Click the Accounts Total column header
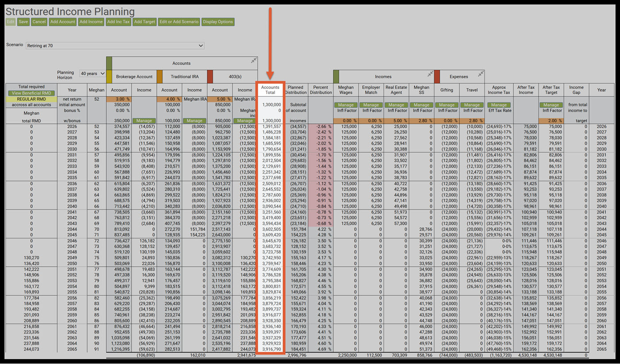Image resolution: width=620 pixels, height=364 pixels. [270, 90]
